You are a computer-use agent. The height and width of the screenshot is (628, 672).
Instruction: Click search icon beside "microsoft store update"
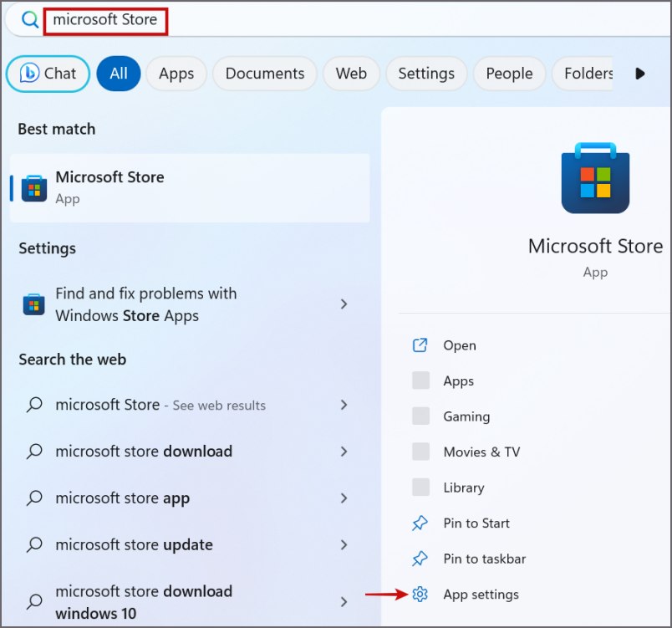(34, 545)
